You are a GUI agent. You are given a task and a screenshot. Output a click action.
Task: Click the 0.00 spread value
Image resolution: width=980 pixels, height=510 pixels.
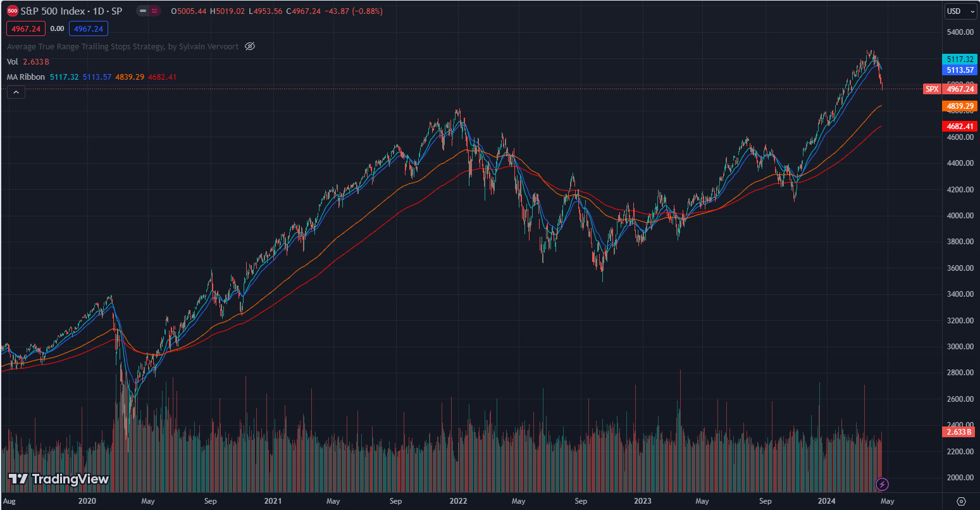click(57, 28)
